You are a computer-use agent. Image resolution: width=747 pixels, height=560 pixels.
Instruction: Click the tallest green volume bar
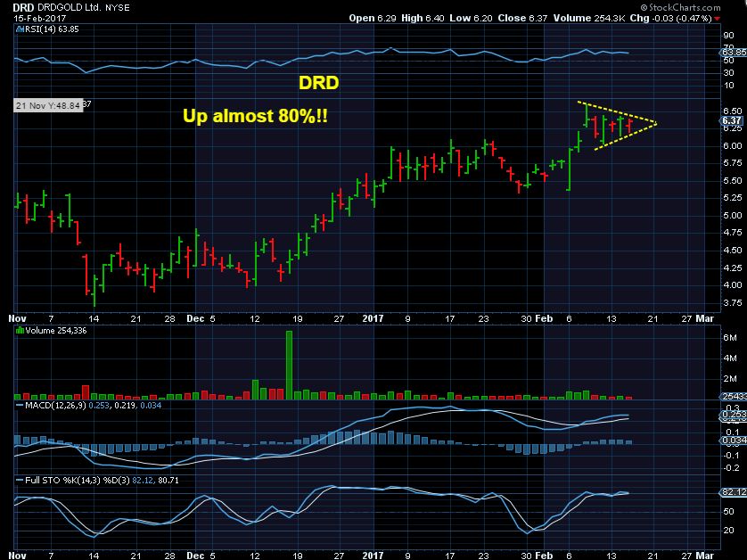click(x=289, y=365)
